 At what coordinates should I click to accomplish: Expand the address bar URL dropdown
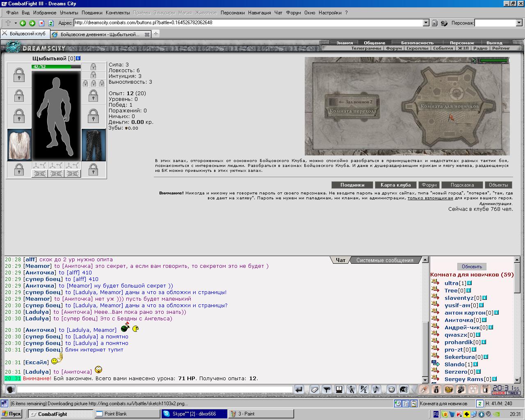[426, 23]
